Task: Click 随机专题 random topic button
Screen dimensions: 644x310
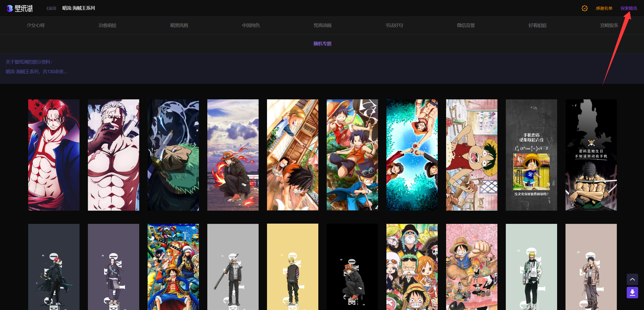Action: [x=322, y=44]
